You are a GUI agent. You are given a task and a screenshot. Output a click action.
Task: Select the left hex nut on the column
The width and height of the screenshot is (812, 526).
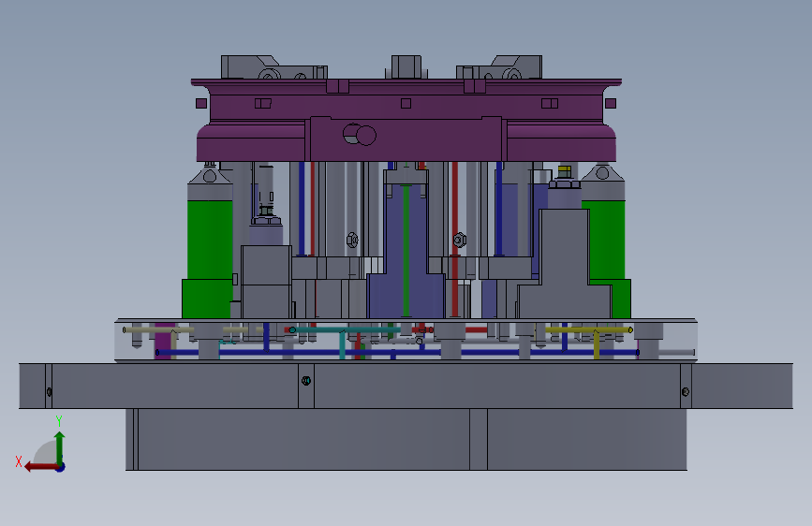(352, 240)
